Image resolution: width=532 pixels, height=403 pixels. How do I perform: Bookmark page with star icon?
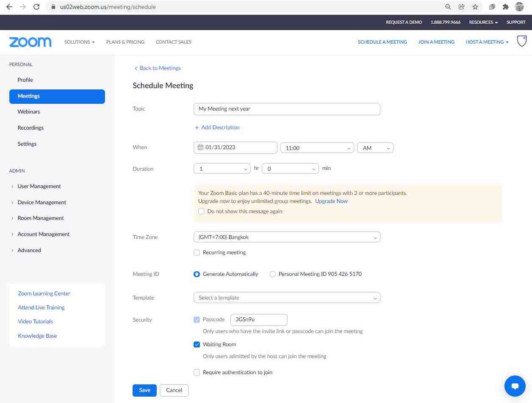[x=475, y=7]
